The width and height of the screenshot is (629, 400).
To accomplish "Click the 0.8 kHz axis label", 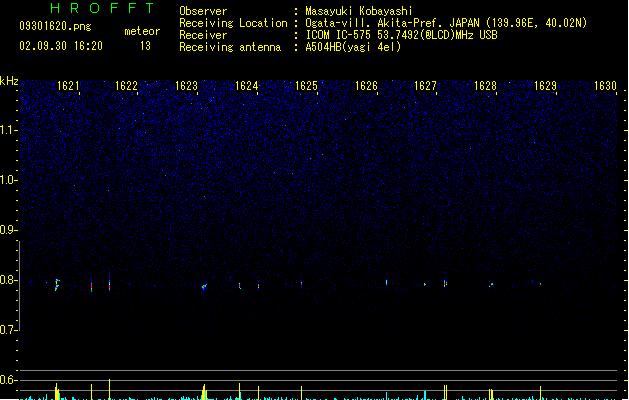I will tap(8, 280).
